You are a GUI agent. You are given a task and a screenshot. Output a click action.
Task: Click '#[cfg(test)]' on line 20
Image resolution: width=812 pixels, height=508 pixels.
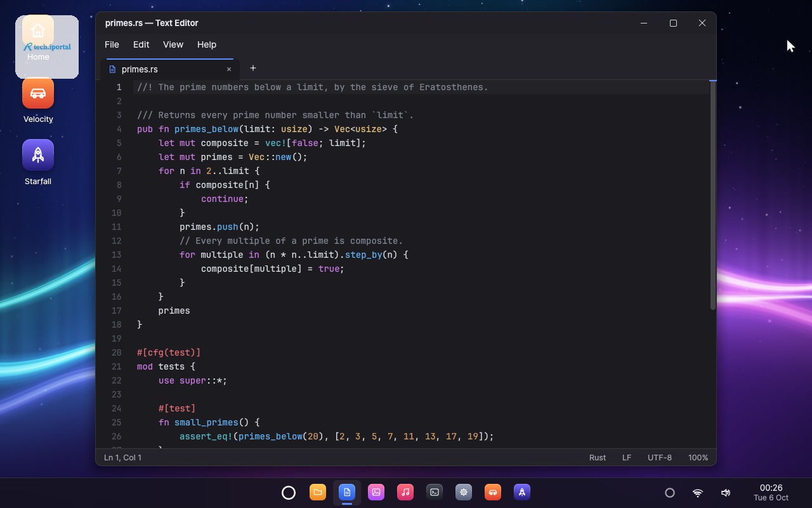point(169,352)
